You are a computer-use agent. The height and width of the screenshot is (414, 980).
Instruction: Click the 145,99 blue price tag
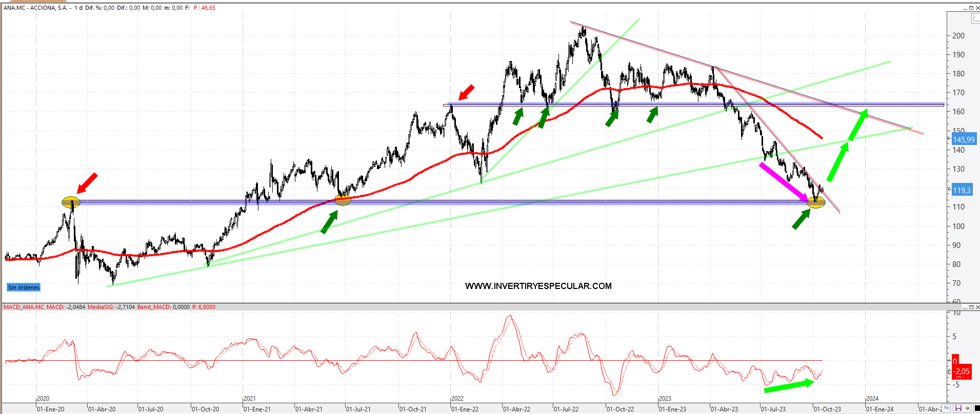pyautogui.click(x=964, y=139)
